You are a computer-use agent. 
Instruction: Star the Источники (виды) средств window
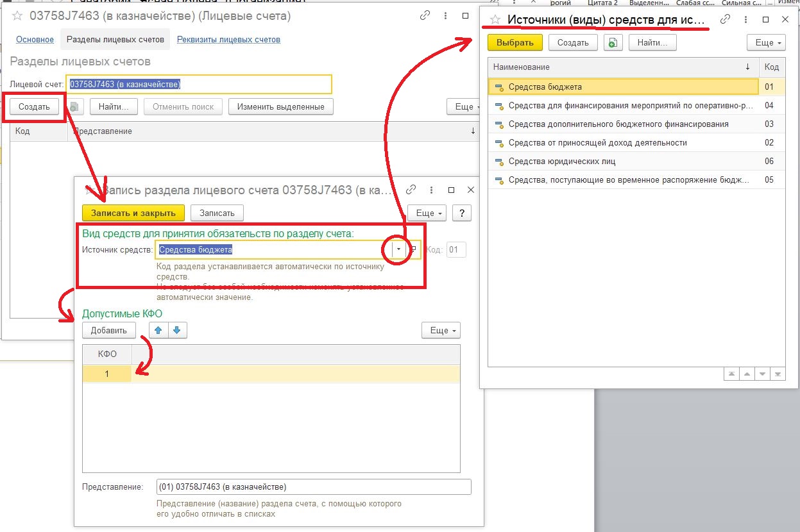[x=495, y=19]
